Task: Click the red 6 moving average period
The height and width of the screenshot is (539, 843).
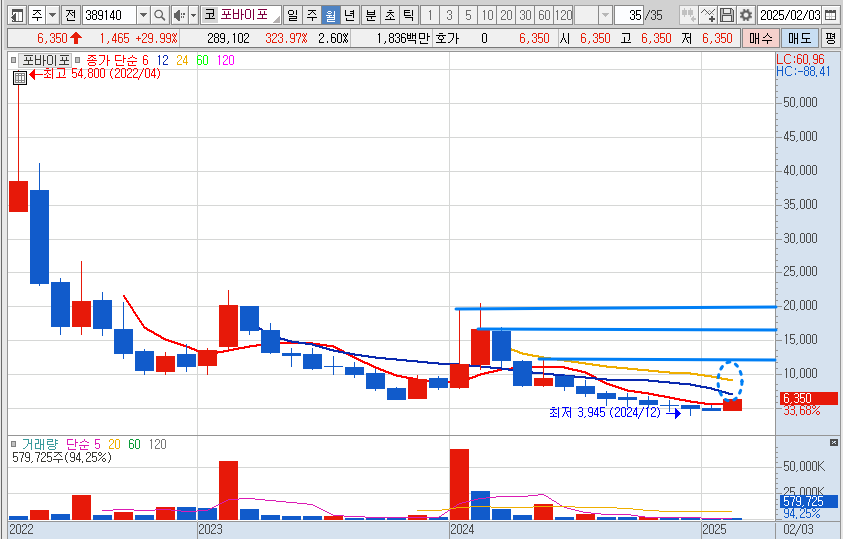Action: tap(145, 60)
